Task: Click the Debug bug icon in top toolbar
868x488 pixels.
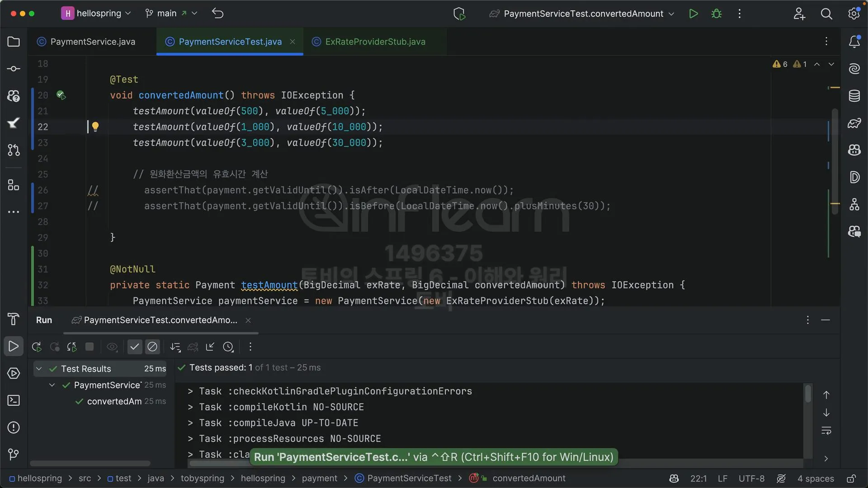Action: [717, 14]
